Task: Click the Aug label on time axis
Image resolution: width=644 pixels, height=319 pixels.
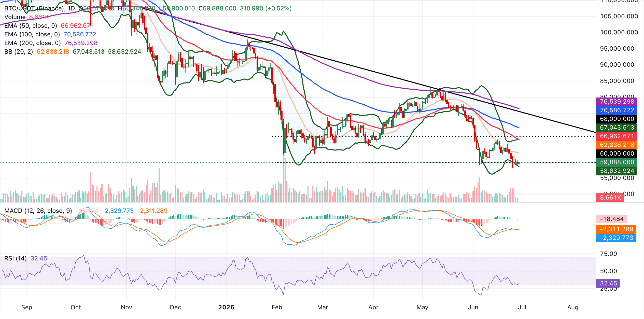Action: [573, 307]
